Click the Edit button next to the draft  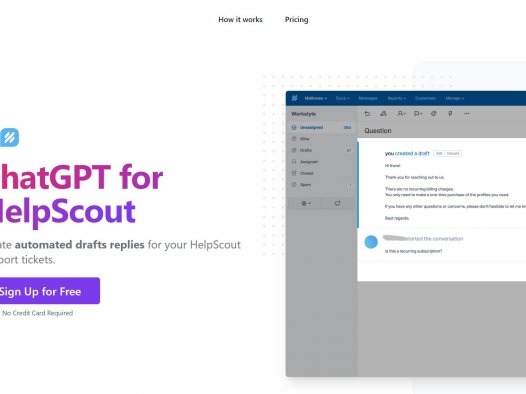(x=439, y=154)
